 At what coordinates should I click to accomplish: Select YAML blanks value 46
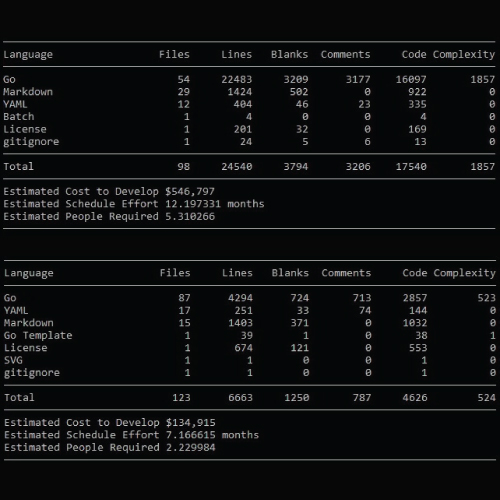tap(302, 104)
